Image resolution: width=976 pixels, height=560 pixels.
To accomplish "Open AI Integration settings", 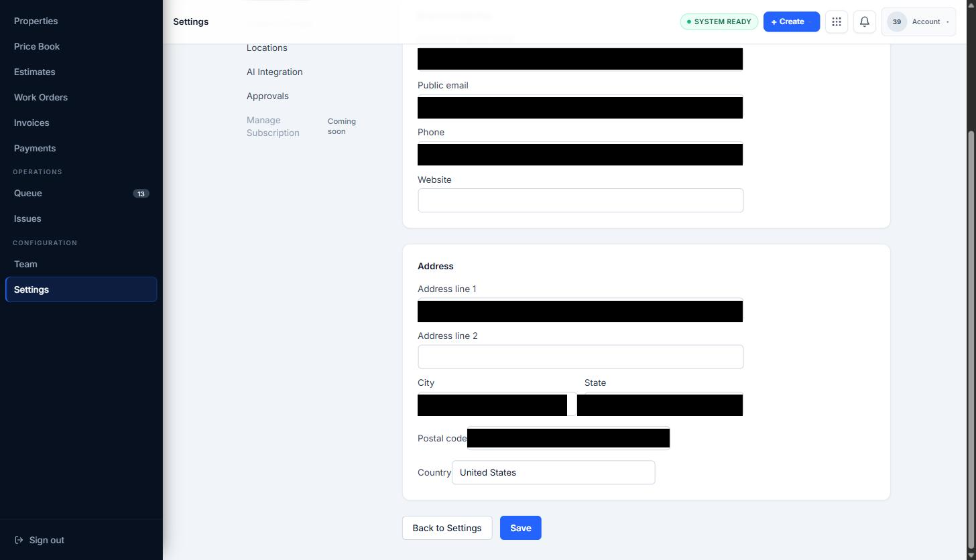I will (x=274, y=72).
